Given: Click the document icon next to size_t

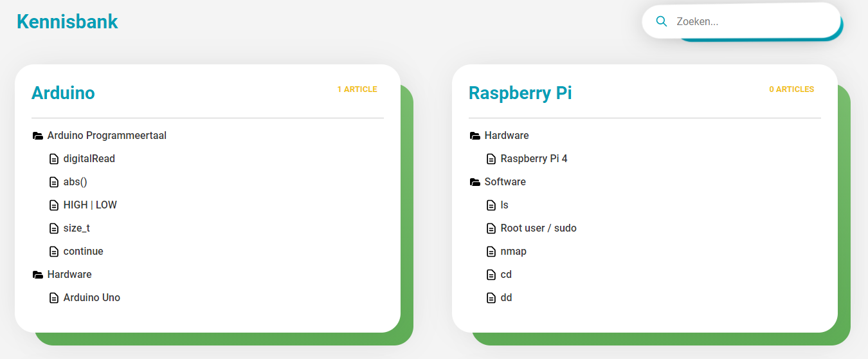Looking at the screenshot, I should 54,228.
